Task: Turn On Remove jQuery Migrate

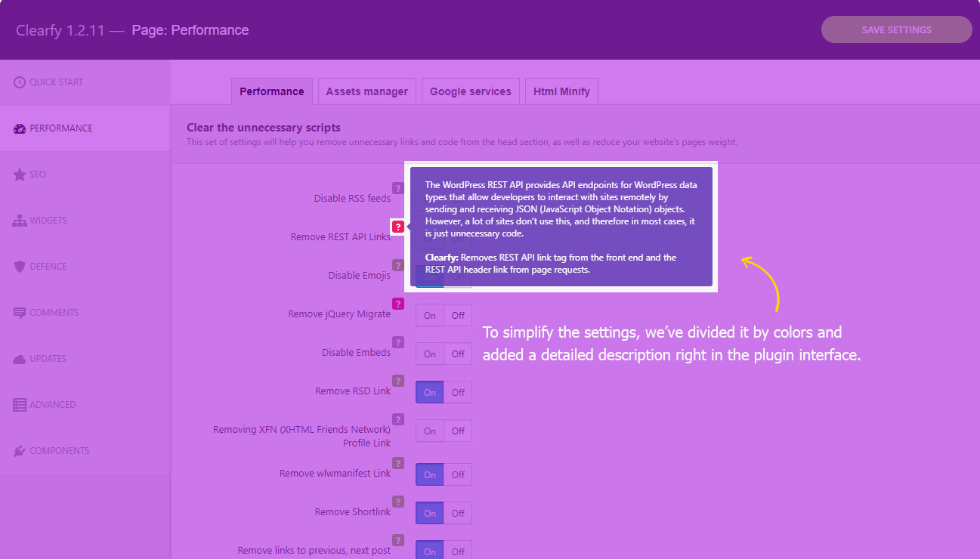Action: coord(430,315)
